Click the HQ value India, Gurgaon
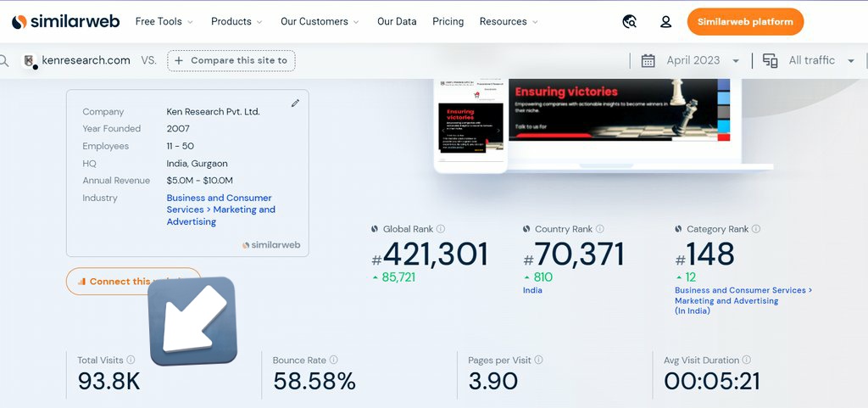Screen dimensions: 868x408 [197, 164]
